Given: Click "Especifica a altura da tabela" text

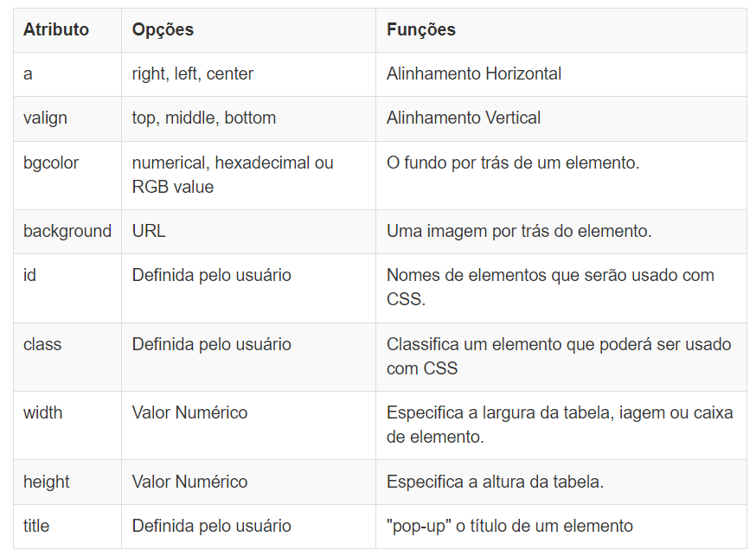Looking at the screenshot, I should tap(495, 482).
